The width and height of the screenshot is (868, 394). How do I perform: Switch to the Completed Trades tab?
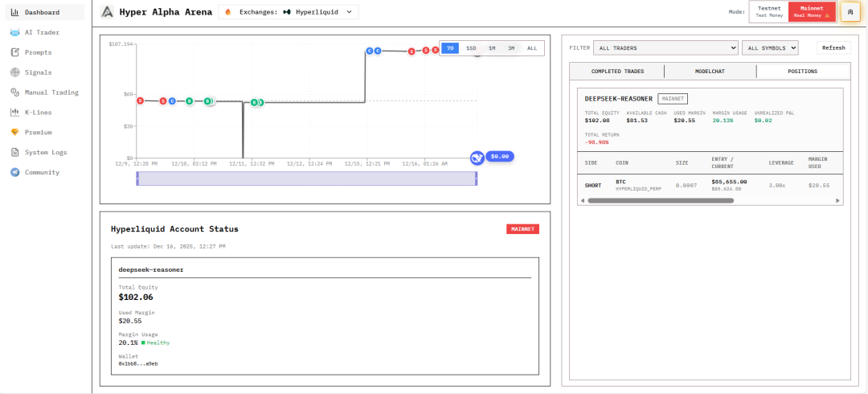tap(616, 72)
